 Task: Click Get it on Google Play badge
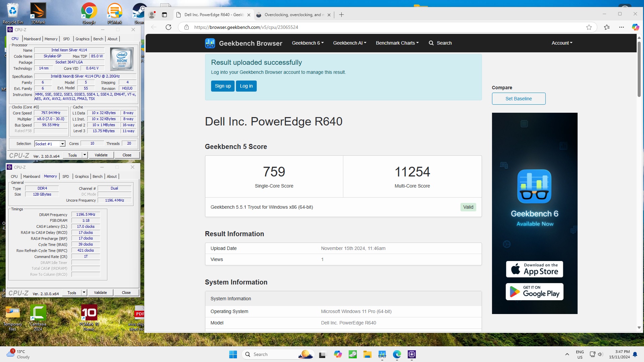[x=534, y=292]
